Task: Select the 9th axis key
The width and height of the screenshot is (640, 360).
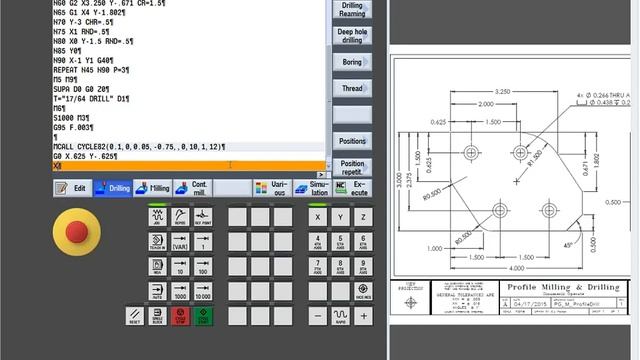Action: coord(363,266)
